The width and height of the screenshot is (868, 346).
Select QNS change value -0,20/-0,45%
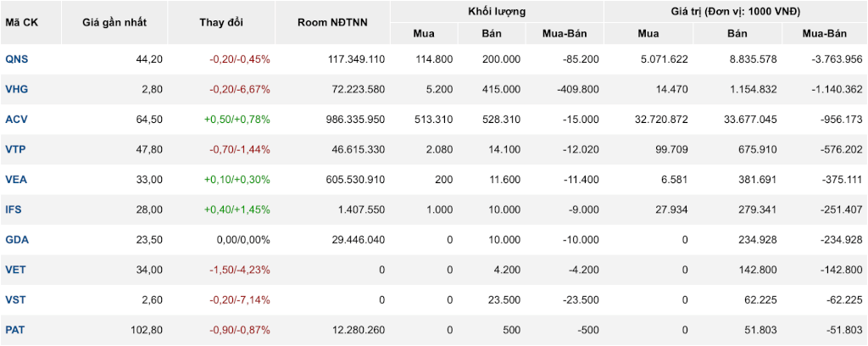[x=240, y=59]
